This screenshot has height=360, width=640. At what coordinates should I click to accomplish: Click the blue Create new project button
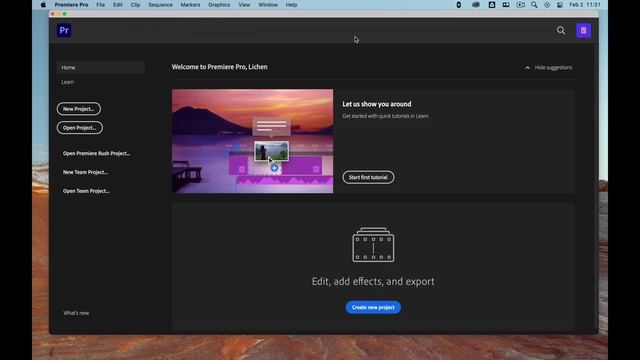click(373, 307)
